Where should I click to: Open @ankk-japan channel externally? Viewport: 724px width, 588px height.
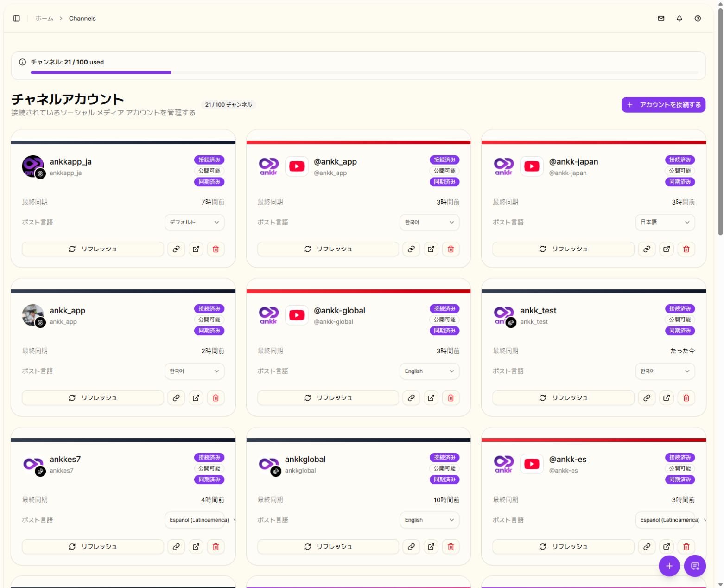(667, 249)
